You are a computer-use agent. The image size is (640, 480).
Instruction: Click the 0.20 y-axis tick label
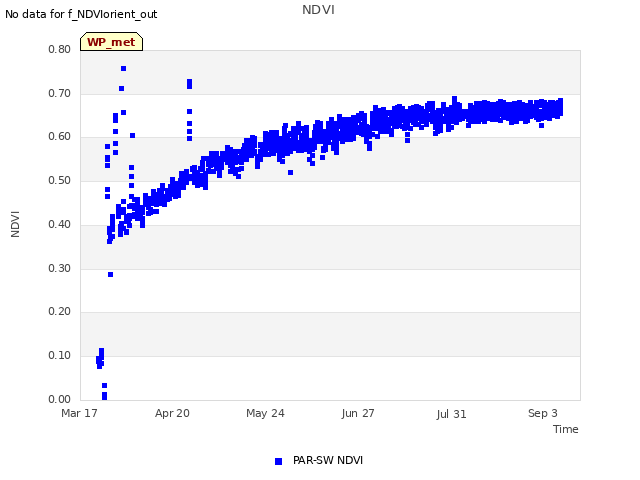[59, 312]
